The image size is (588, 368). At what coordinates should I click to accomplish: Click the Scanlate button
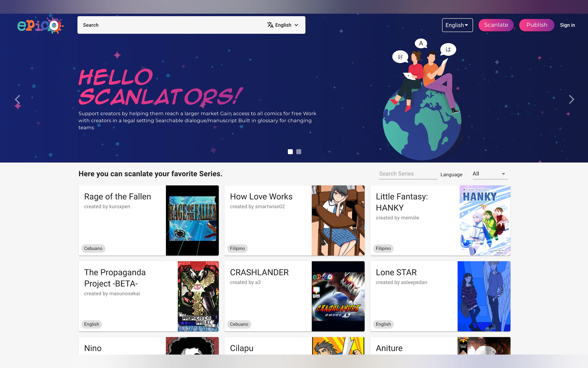coord(496,25)
